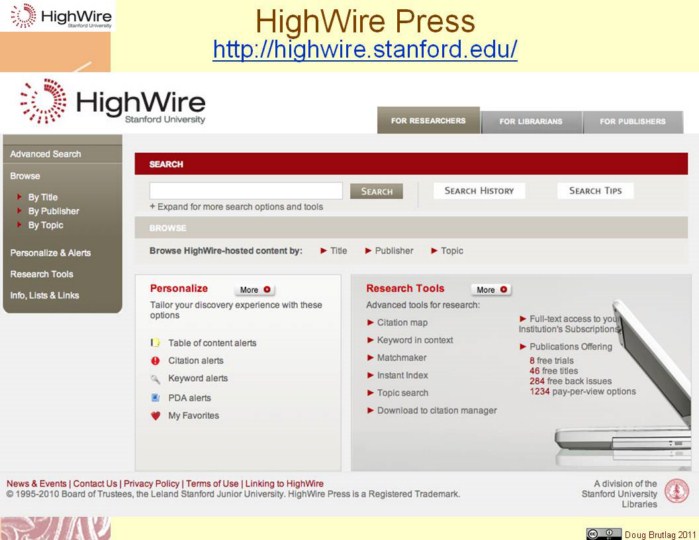The image size is (699, 540).
Task: Switch to the For Librarians tab
Action: click(531, 122)
